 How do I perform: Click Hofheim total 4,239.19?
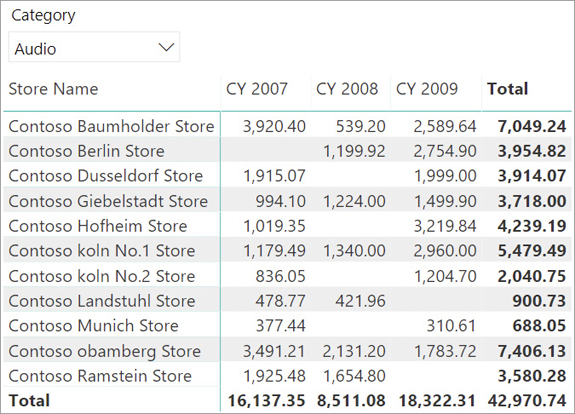coord(532,226)
